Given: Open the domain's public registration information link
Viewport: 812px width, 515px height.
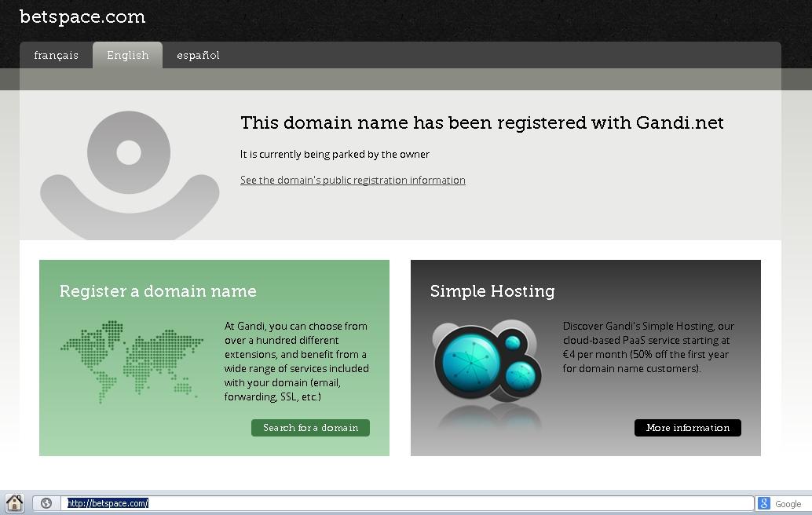Looking at the screenshot, I should coord(353,180).
